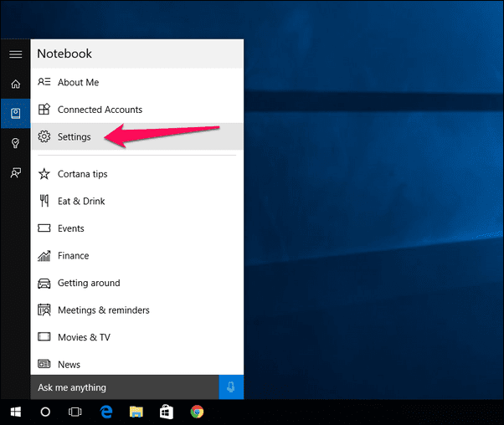The width and height of the screenshot is (504, 425).
Task: Open Getting around category
Action: tap(137, 283)
